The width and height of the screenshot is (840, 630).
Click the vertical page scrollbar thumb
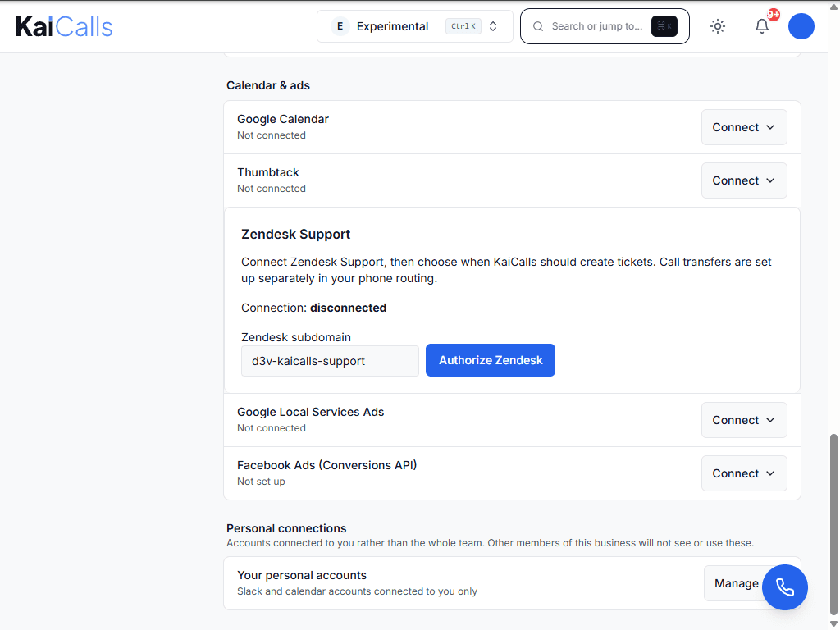click(833, 525)
